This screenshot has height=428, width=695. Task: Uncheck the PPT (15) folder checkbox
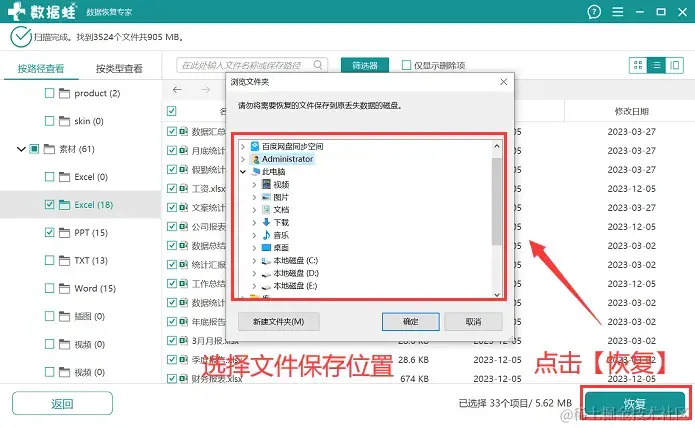pos(49,233)
